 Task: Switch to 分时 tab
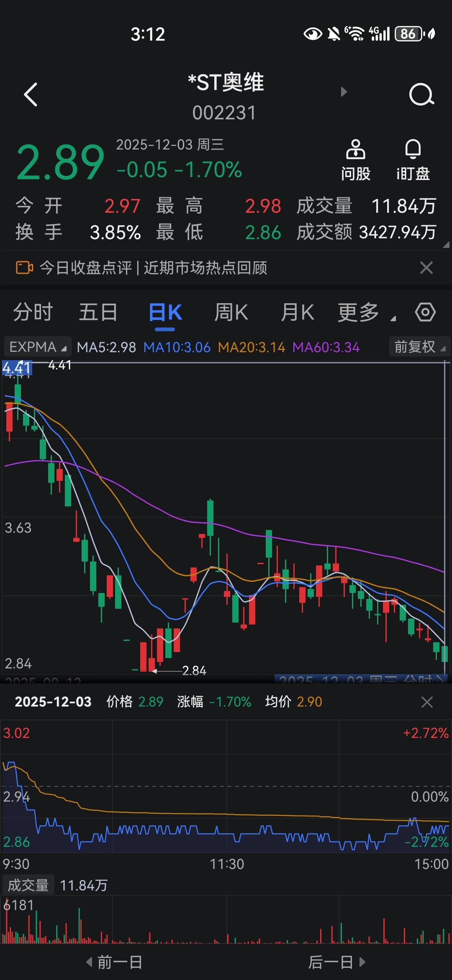(33, 312)
